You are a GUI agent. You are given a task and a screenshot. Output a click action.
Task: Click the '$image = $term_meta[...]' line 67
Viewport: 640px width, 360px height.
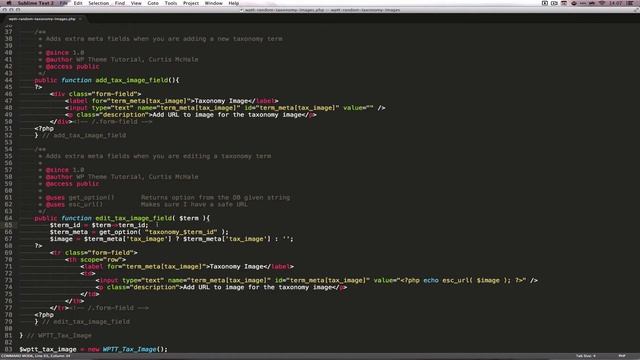click(171, 239)
